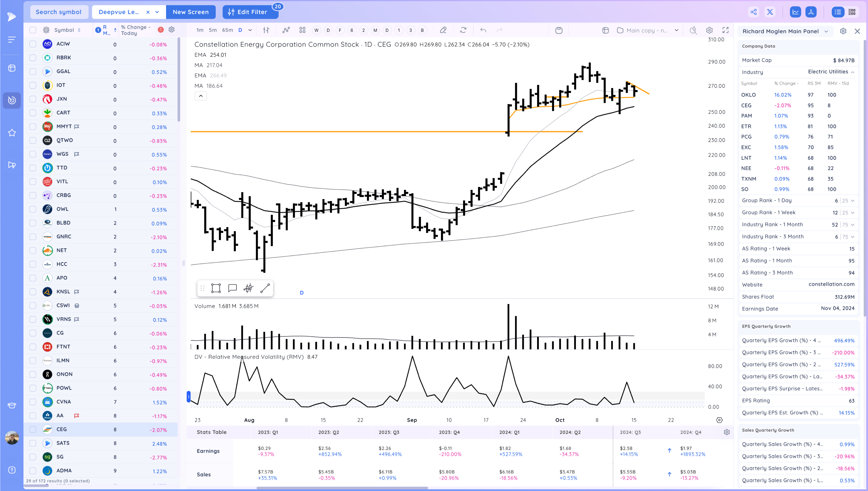Expand the Main copy layout dropdown

click(x=676, y=30)
